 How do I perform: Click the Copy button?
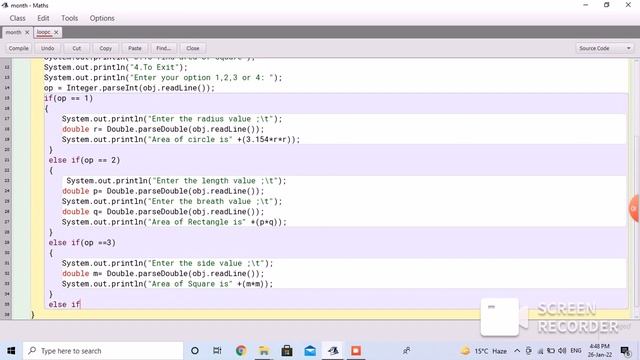click(x=105, y=48)
